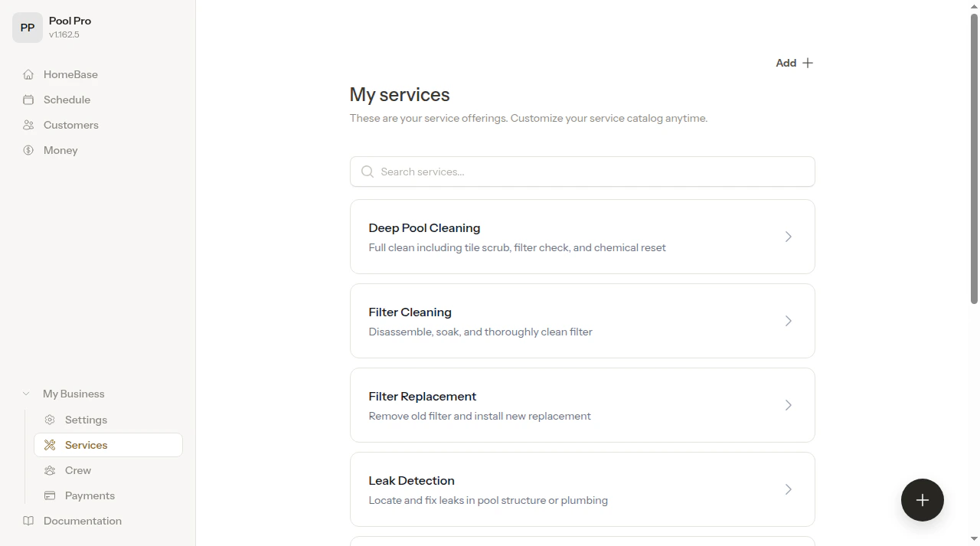Select the Crew icon in the sidebar
This screenshot has width=980, height=546.
[x=50, y=470]
